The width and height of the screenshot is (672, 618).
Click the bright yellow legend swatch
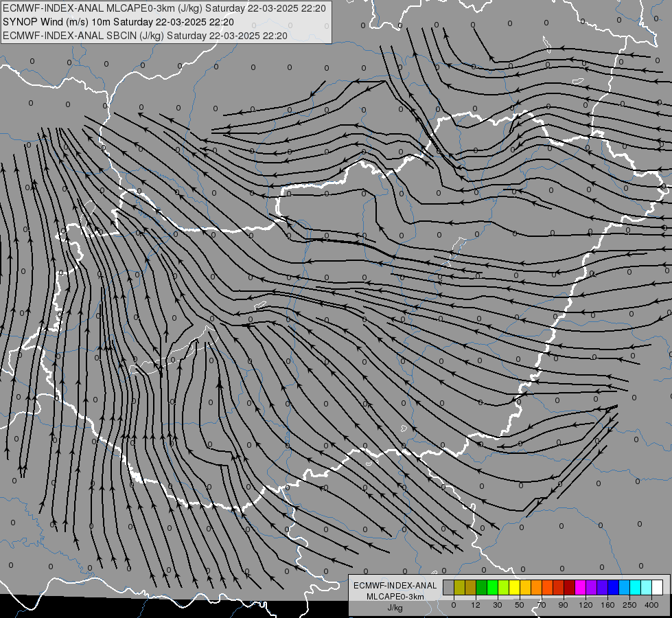(x=514, y=588)
